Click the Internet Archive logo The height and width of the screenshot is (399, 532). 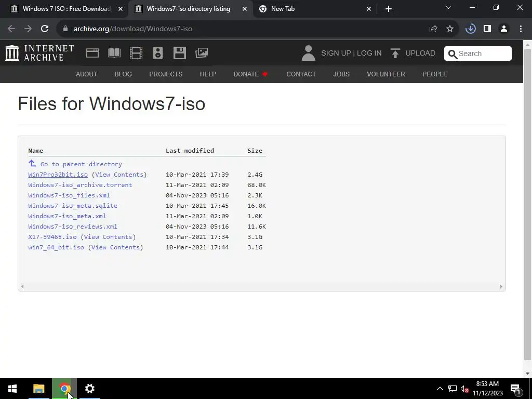click(x=39, y=53)
